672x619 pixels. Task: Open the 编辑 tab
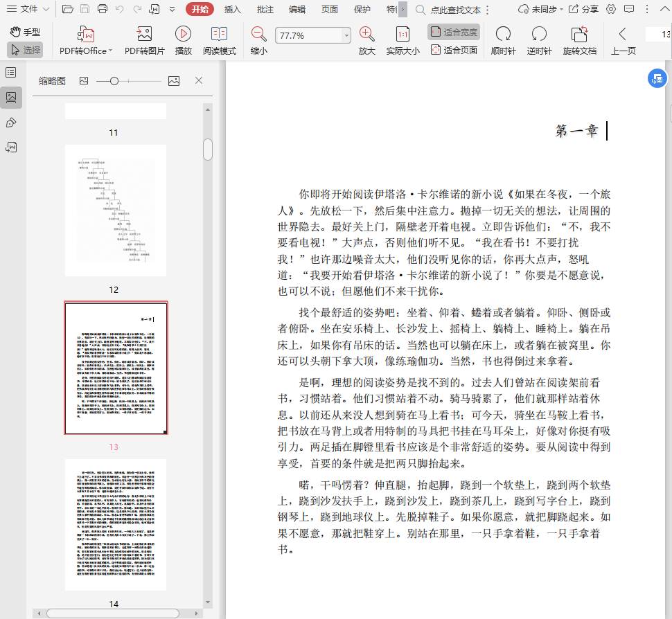tap(297, 9)
